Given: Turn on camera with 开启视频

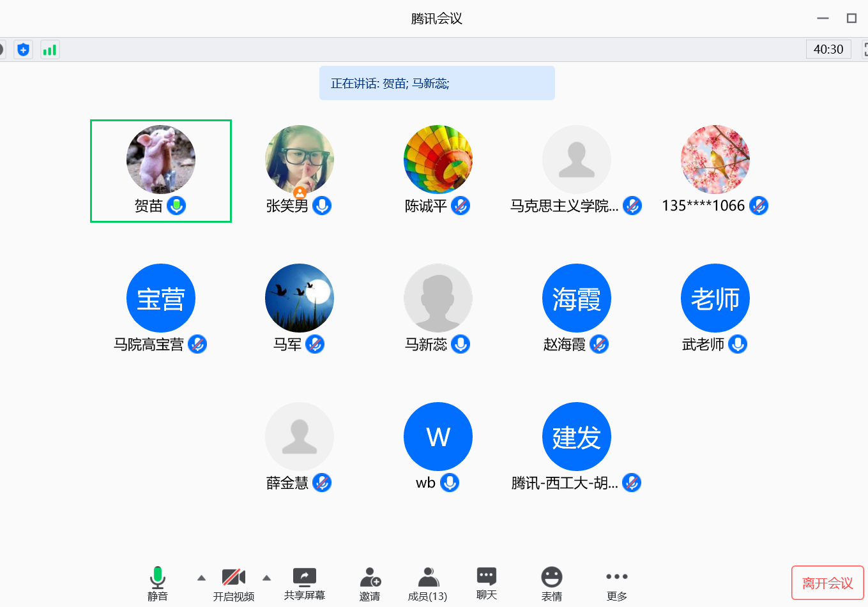Looking at the screenshot, I should [233, 583].
